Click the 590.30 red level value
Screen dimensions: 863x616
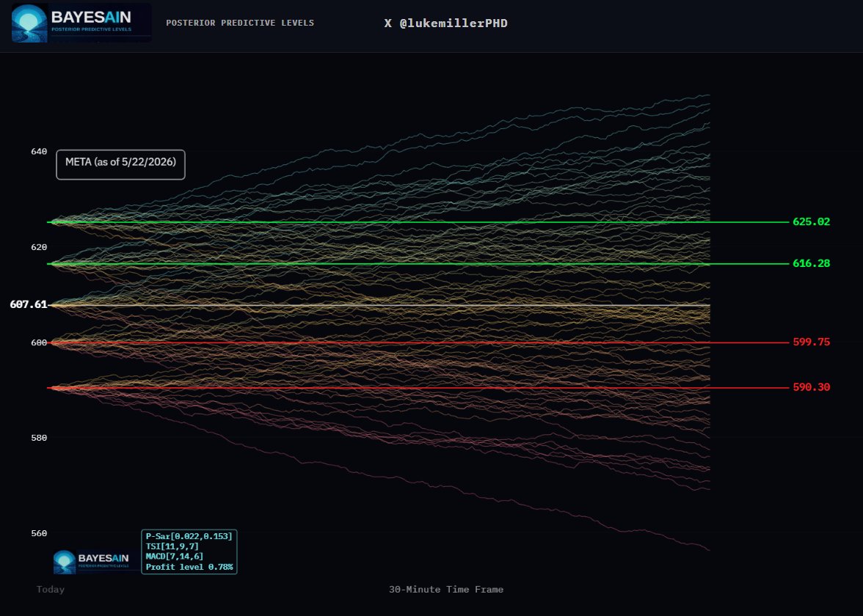click(x=812, y=387)
